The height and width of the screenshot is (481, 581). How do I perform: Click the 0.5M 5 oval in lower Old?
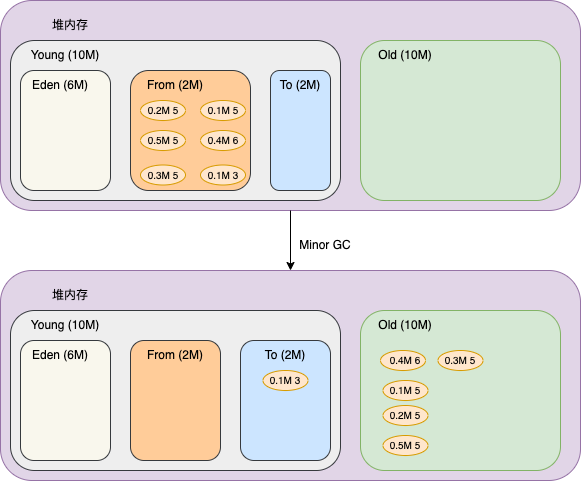[405, 445]
